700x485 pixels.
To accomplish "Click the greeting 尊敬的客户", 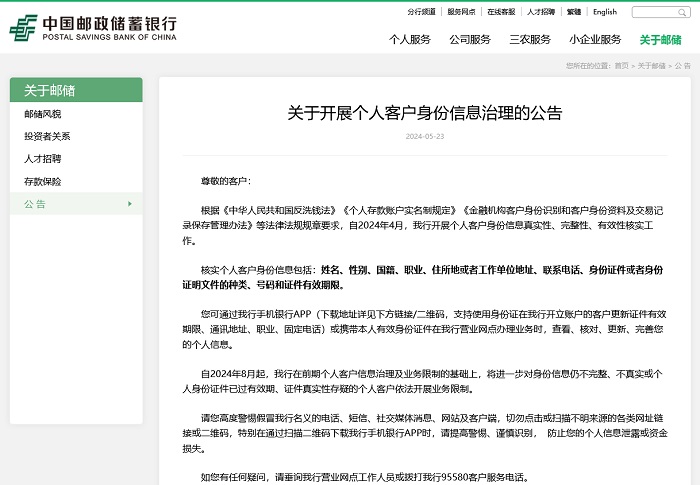I will pyautogui.click(x=226, y=181).
